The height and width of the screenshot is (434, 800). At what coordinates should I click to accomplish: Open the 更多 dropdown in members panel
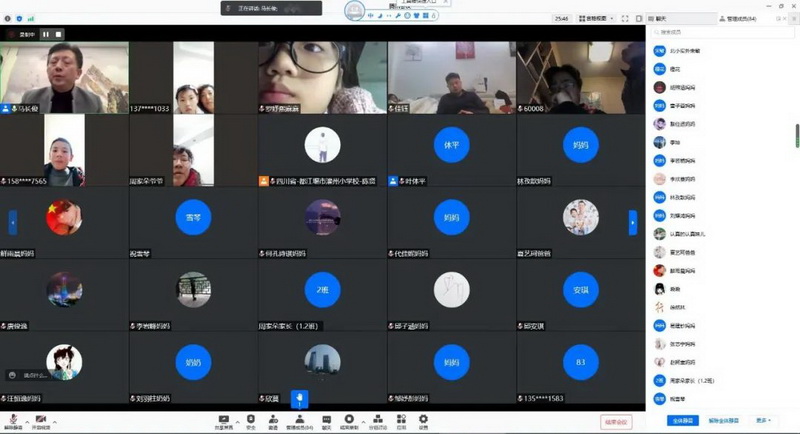(764, 421)
